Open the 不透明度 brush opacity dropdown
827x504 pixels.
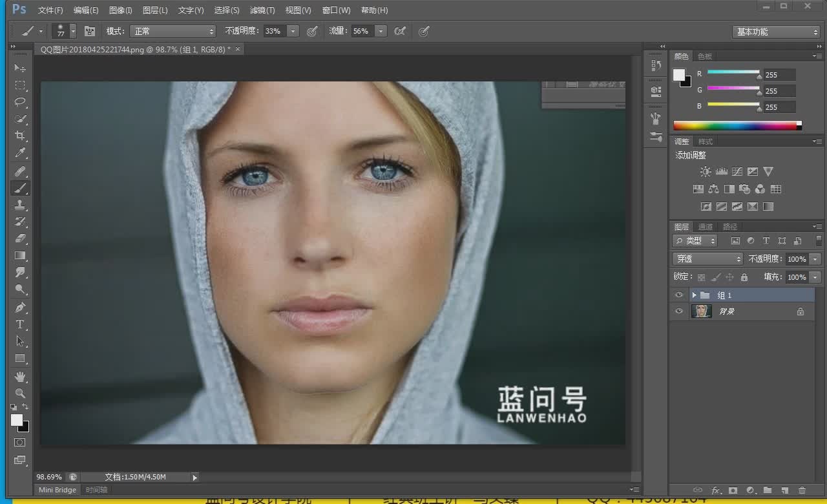[293, 31]
